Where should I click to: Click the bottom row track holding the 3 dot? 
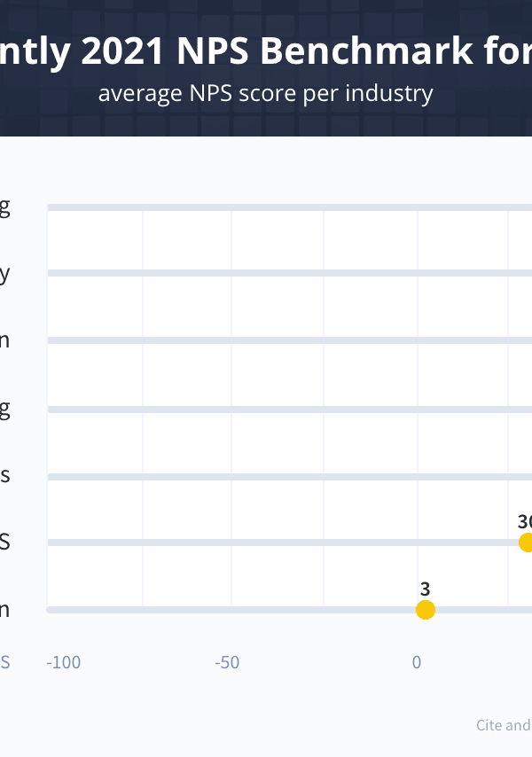tap(290, 610)
